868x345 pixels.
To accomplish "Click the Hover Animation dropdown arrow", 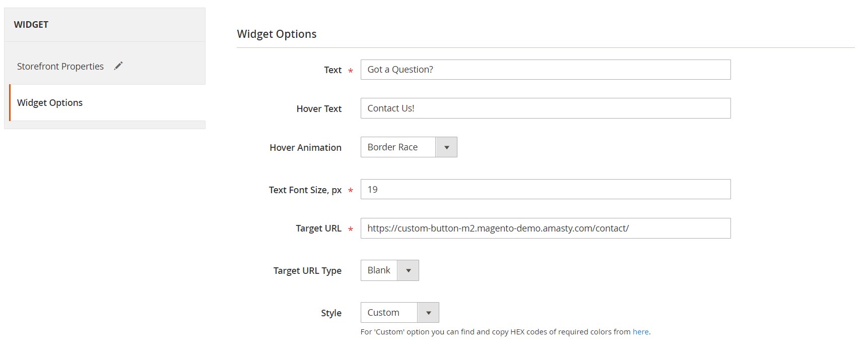I will tap(446, 147).
